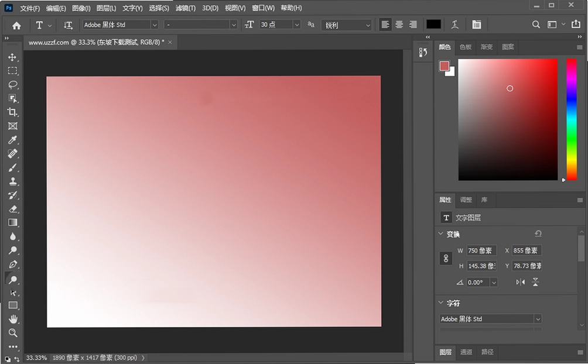Select the Lasso tool
Viewport: 588px width, 364px height.
(x=12, y=85)
